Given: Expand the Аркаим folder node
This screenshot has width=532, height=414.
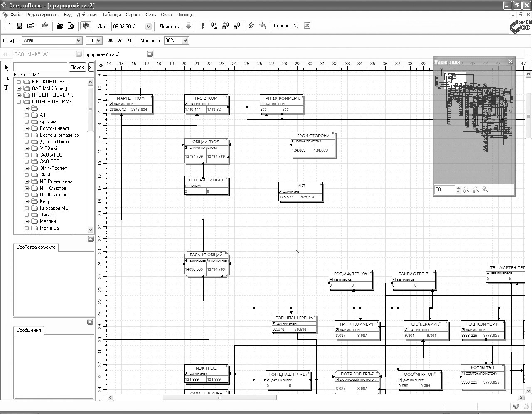Looking at the screenshot, I should coord(27,122).
